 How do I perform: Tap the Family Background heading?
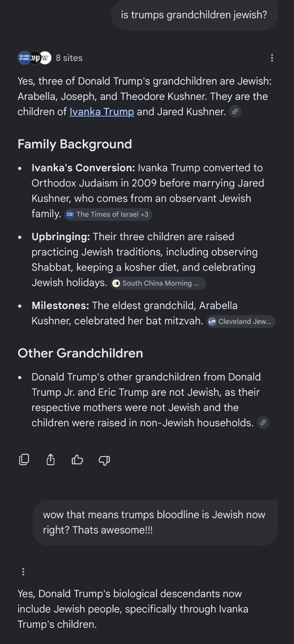(x=75, y=144)
